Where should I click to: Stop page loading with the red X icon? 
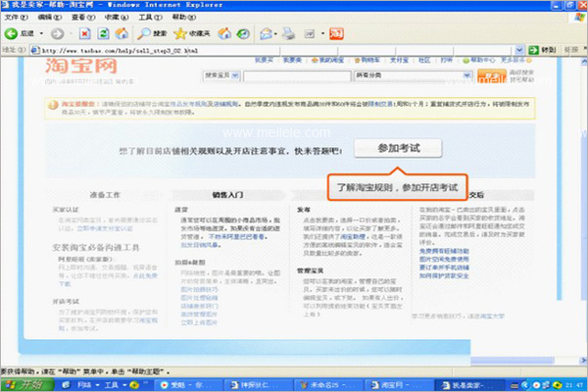[84, 33]
